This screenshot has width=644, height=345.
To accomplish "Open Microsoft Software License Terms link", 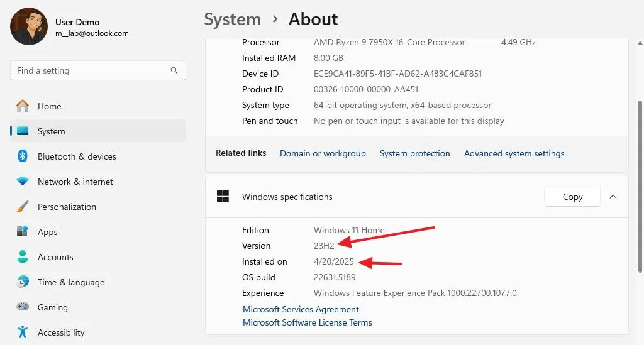I will click(307, 322).
